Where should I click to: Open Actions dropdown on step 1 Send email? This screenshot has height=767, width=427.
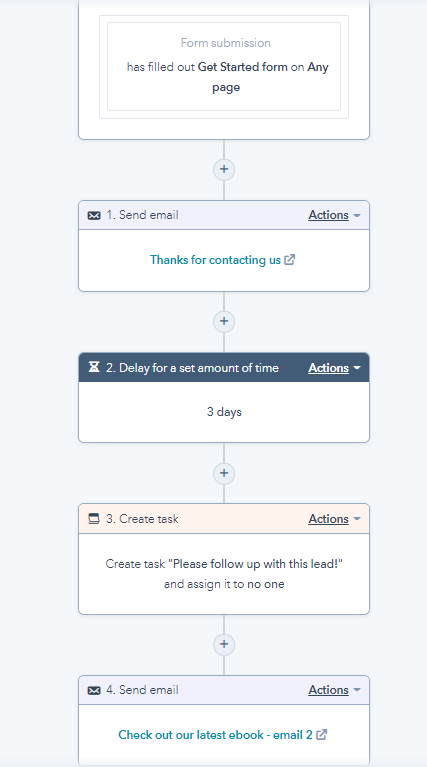coord(334,215)
